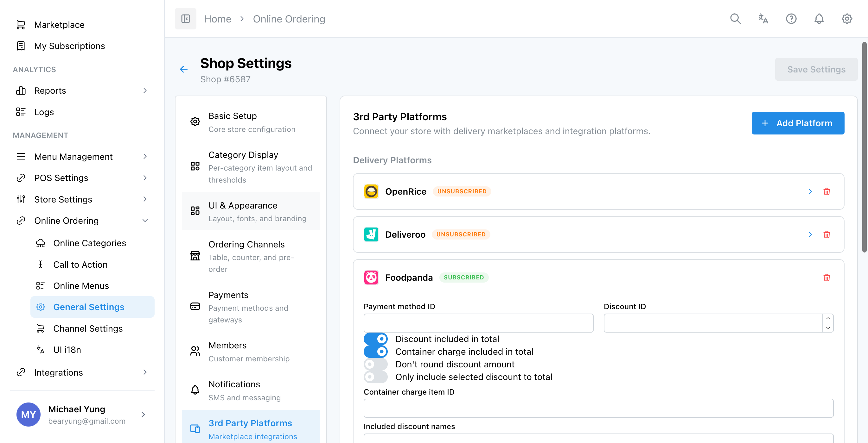Image resolution: width=868 pixels, height=443 pixels.
Task: Collapse the sidebar using panel toggle icon
Action: click(x=185, y=19)
